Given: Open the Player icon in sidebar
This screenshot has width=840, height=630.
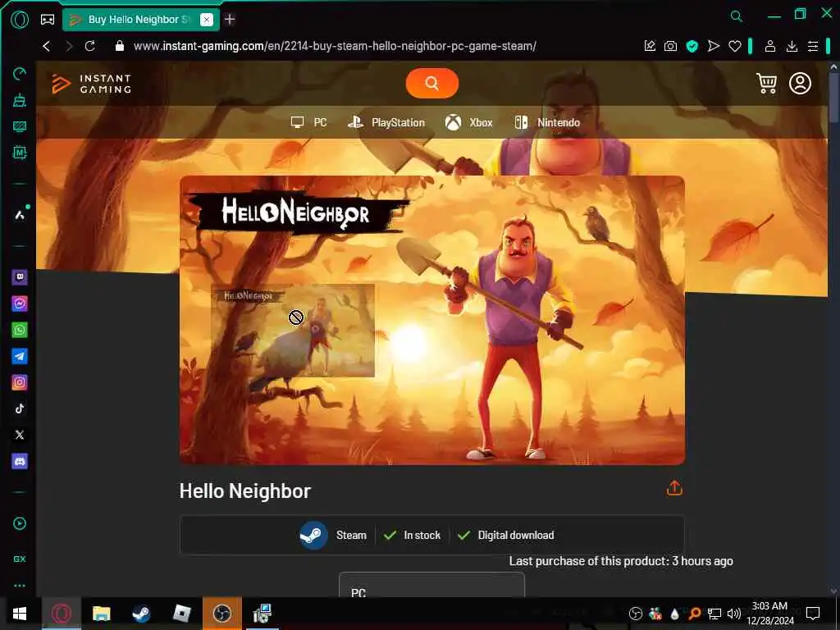Looking at the screenshot, I should click(x=20, y=523).
